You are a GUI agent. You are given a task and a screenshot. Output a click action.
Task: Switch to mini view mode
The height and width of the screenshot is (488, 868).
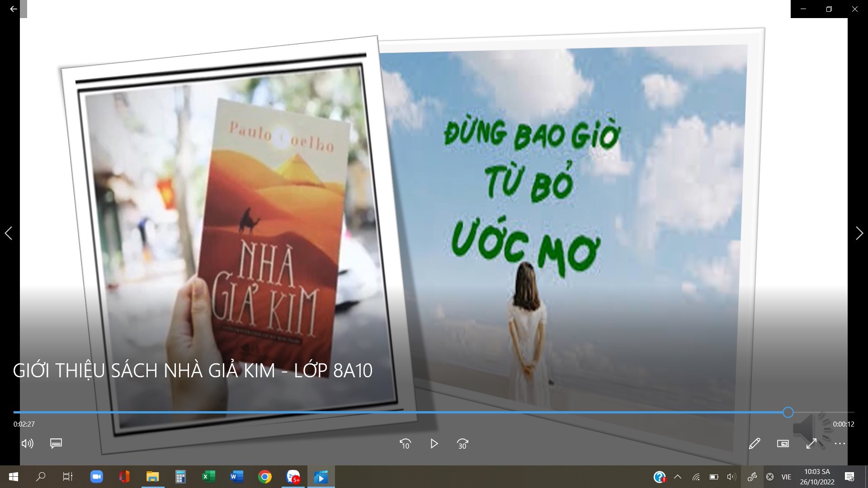point(783,444)
